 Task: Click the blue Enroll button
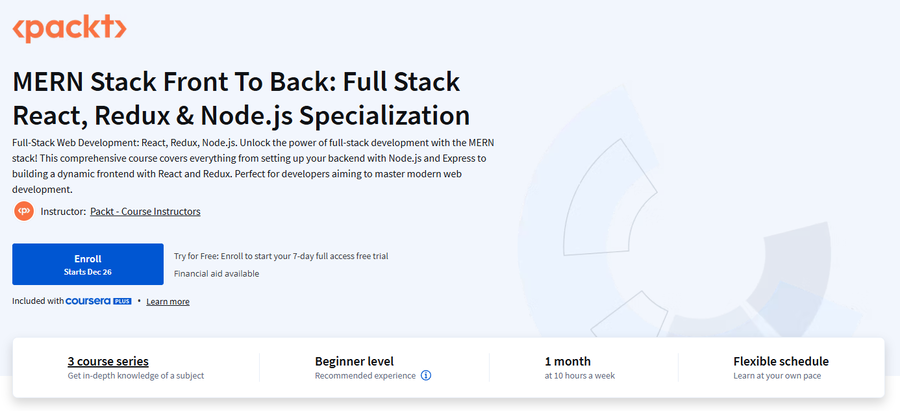[x=88, y=264]
